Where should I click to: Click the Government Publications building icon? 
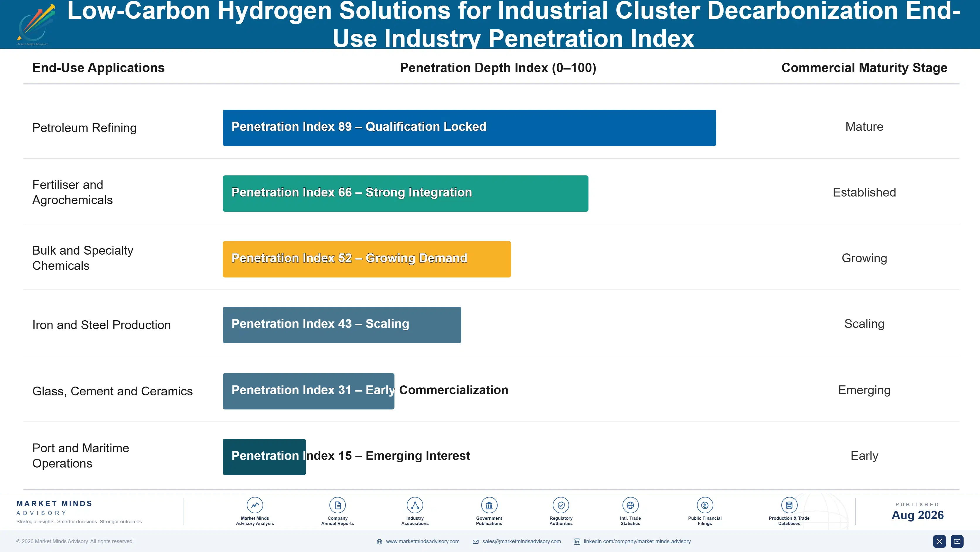pos(489,505)
